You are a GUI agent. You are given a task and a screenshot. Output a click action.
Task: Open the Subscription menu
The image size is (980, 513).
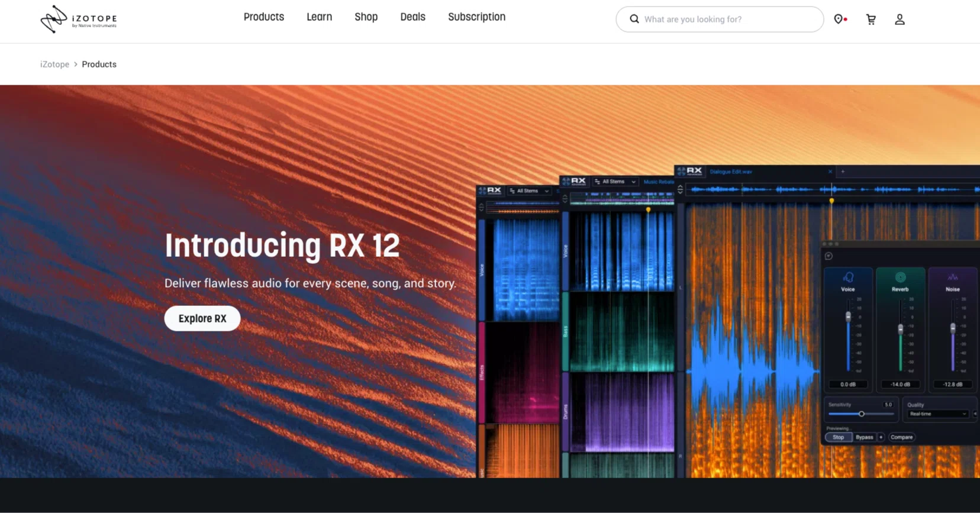click(476, 17)
